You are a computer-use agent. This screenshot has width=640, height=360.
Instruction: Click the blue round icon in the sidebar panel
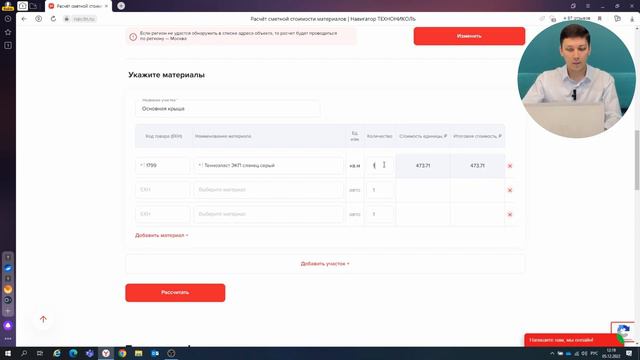coord(8,268)
